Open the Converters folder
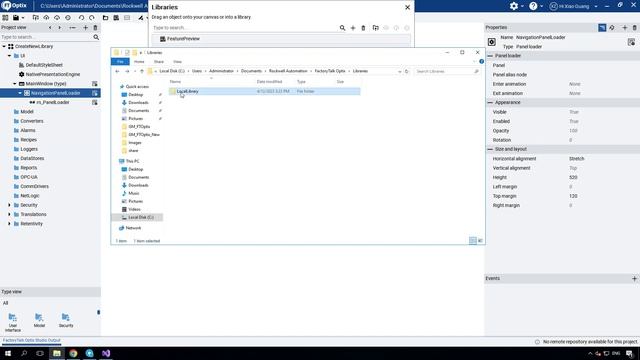 coord(31,121)
